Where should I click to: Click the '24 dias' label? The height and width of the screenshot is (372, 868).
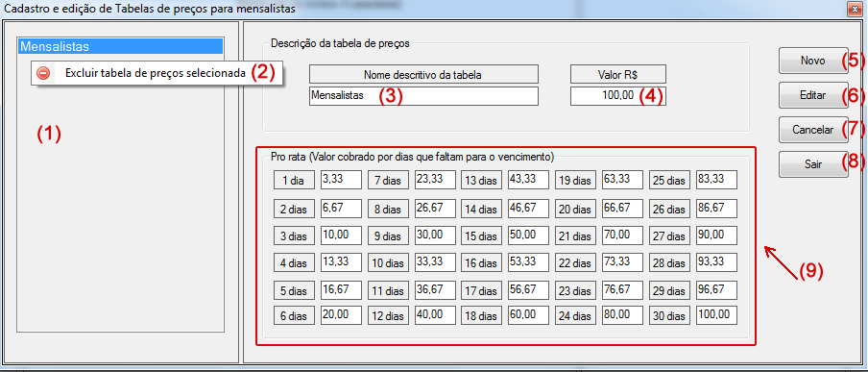coord(576,316)
